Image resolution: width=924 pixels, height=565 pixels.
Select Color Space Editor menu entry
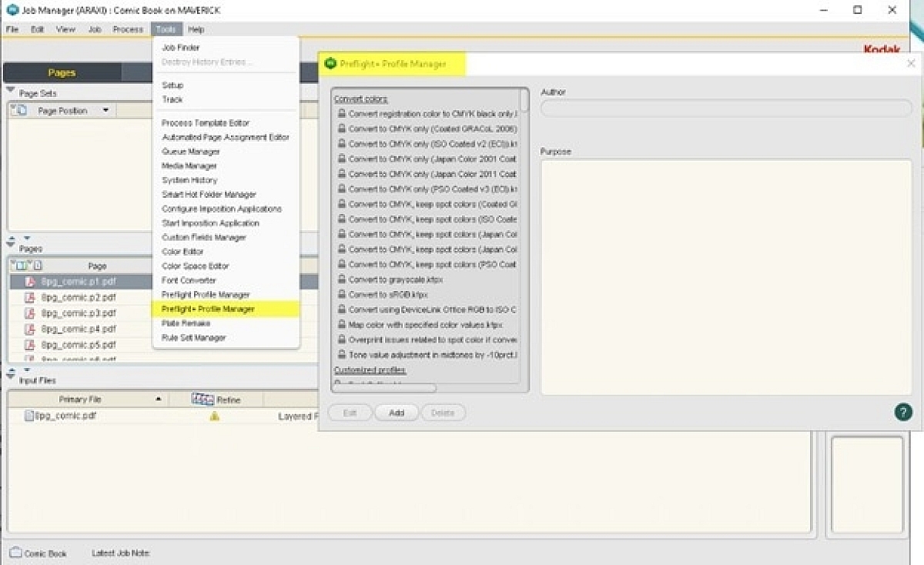195,266
